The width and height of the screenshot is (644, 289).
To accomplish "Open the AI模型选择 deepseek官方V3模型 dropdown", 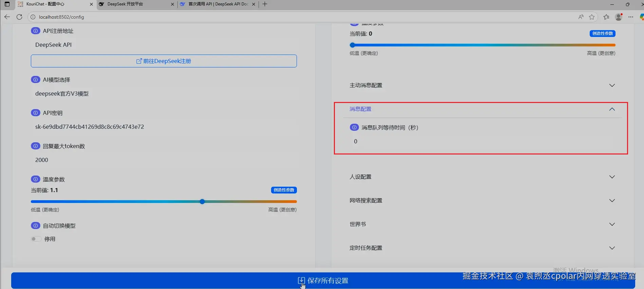I will coord(164,94).
